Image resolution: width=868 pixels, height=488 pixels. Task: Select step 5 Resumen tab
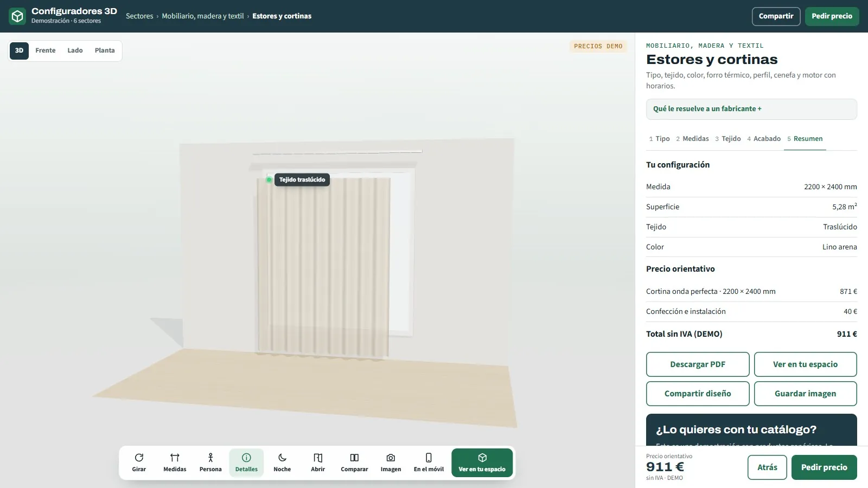[x=805, y=139]
